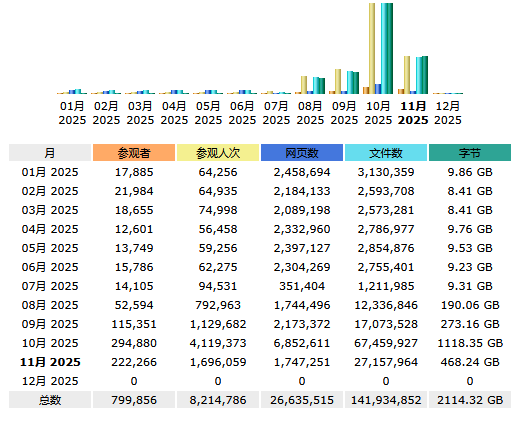Click the 月 column header
The height and width of the screenshot is (423, 522).
pyautogui.click(x=50, y=153)
